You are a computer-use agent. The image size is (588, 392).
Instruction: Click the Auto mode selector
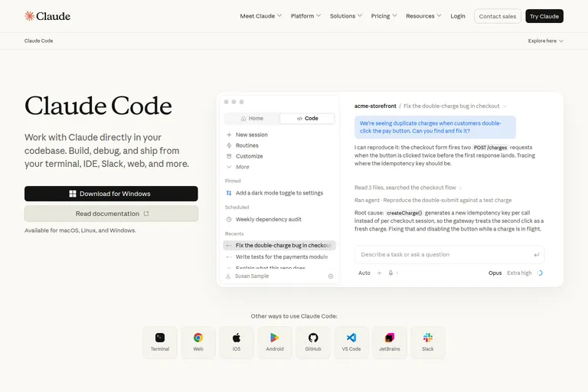[364, 273]
